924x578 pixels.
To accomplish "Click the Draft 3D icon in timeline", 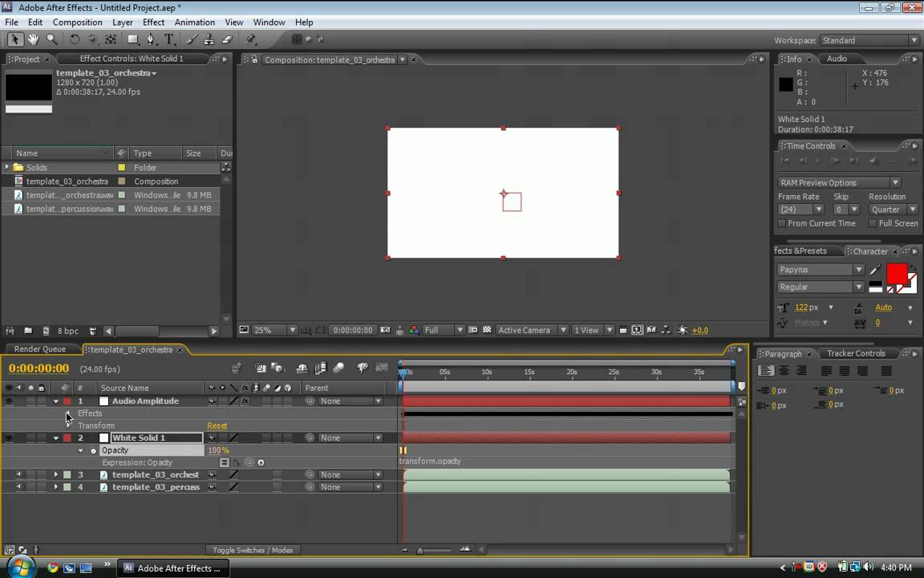I will [x=278, y=368].
